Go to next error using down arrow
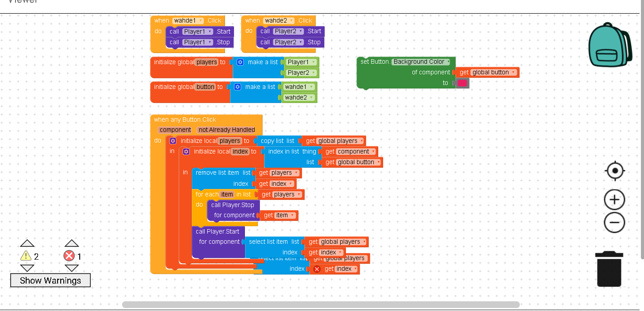This screenshot has width=644, height=311. [71, 268]
